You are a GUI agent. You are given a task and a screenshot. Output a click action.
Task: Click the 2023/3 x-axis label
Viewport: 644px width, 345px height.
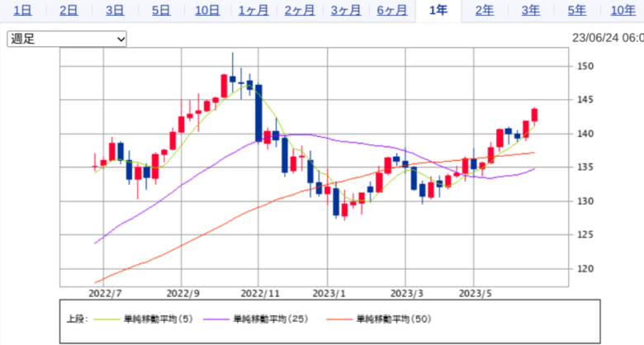pyautogui.click(x=407, y=294)
